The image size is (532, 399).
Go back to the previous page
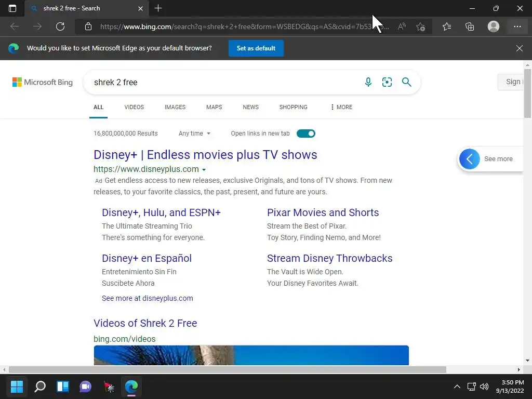[15, 26]
